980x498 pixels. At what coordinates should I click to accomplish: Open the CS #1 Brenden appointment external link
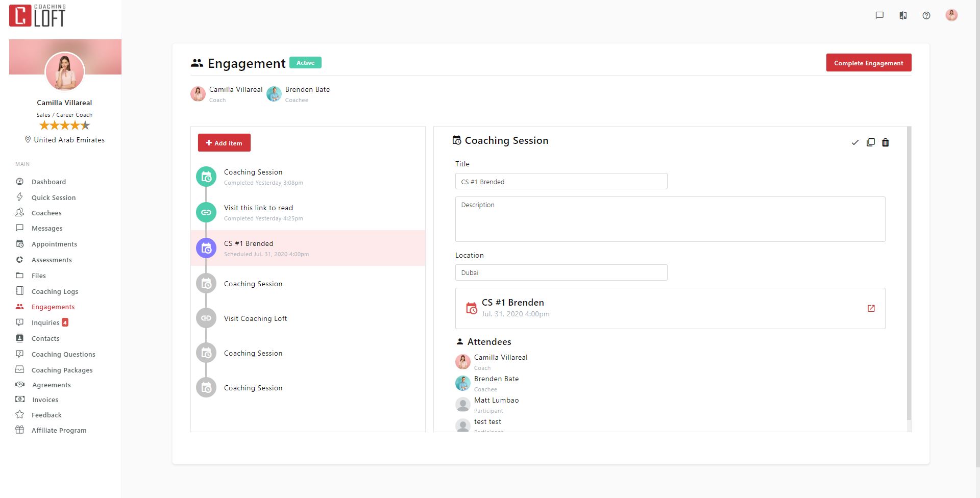(x=871, y=308)
